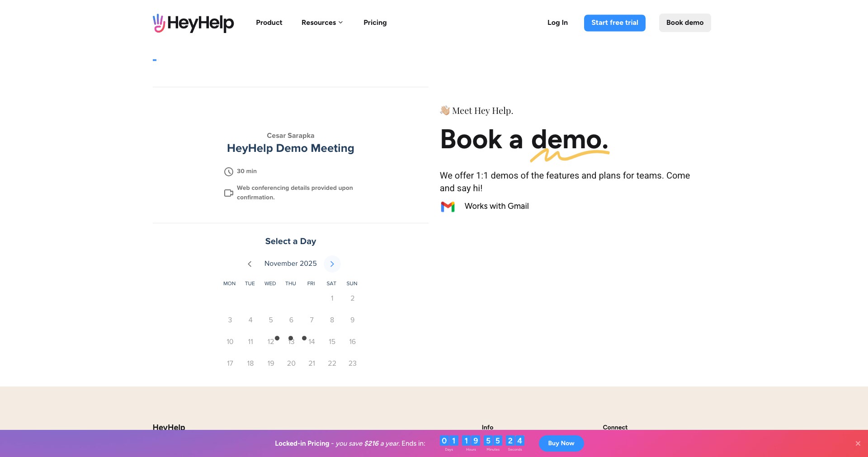The image size is (868, 457).
Task: Click the Gmail logo icon
Action: click(x=448, y=207)
